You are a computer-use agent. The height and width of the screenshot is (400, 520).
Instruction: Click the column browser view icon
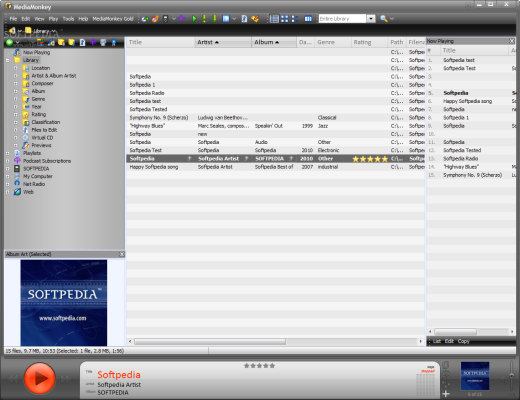click(x=308, y=19)
